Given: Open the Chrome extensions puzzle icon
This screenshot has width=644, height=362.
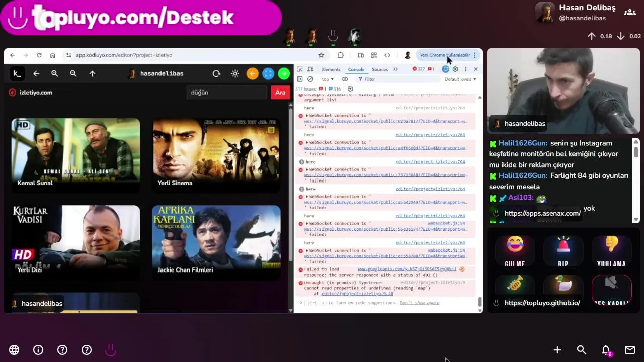Looking at the screenshot, I should tap(341, 55).
